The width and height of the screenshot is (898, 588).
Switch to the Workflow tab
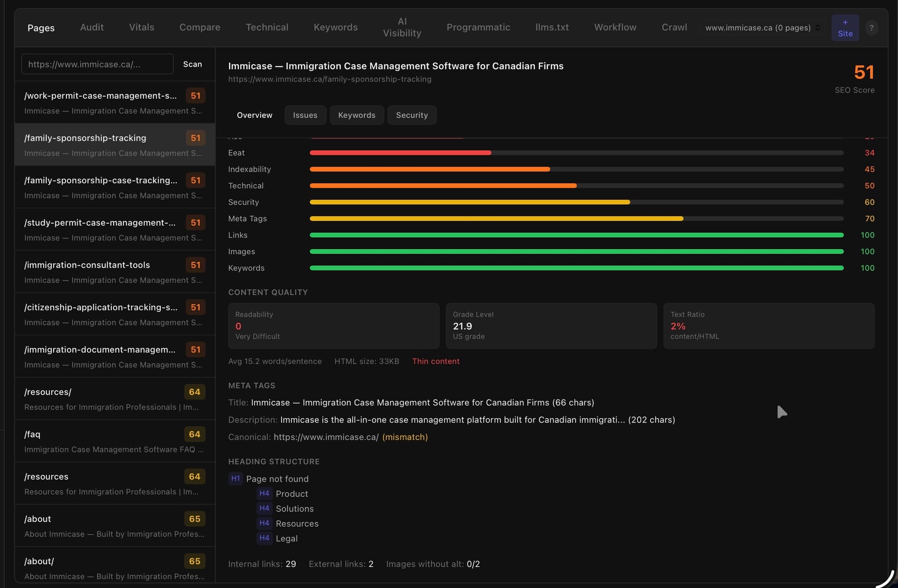click(x=615, y=27)
